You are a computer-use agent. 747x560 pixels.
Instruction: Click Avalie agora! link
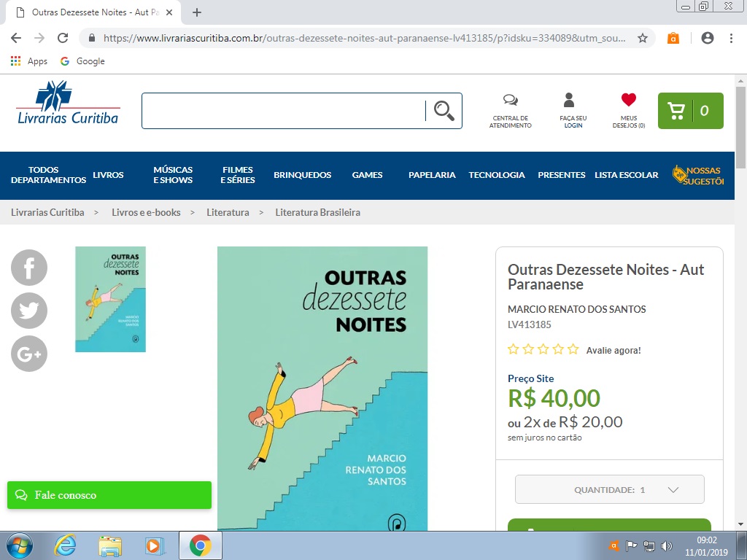point(613,351)
